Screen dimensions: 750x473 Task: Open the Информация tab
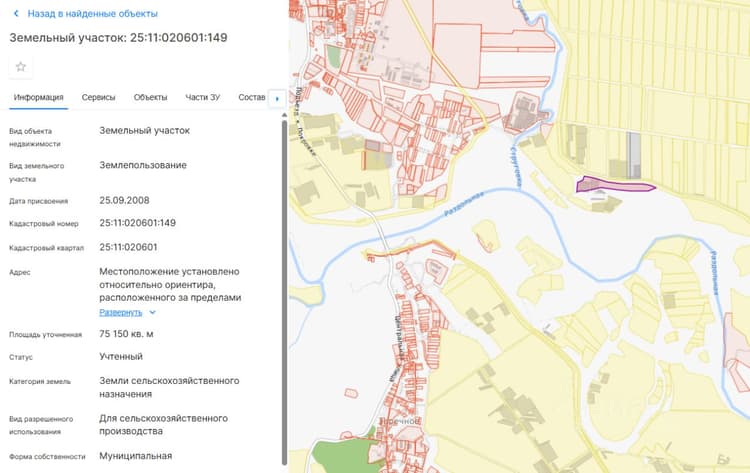(38, 97)
